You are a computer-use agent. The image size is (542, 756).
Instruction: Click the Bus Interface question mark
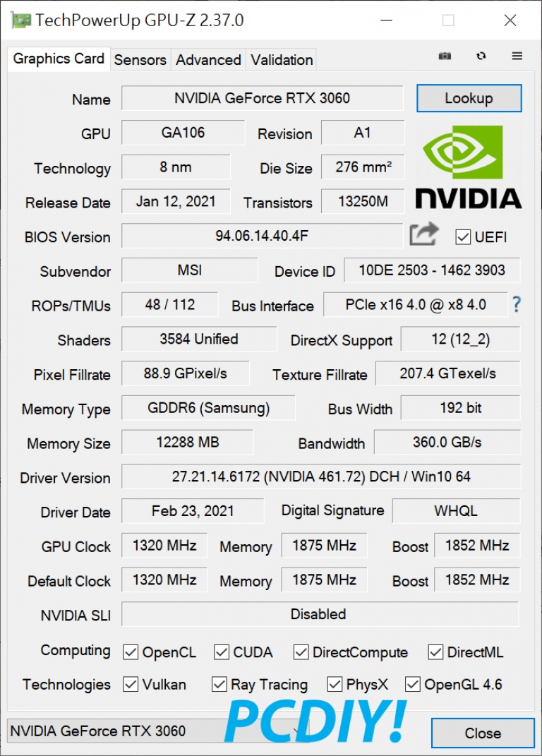517,304
